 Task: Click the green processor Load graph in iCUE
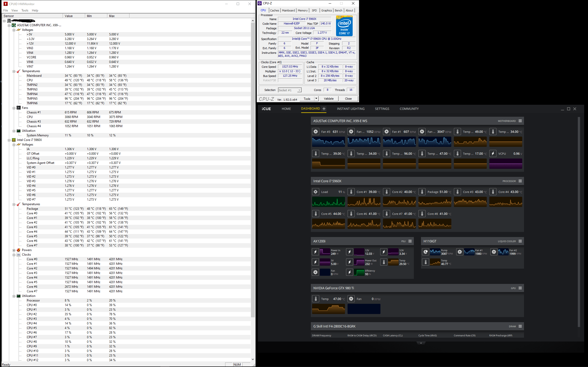coord(328,202)
